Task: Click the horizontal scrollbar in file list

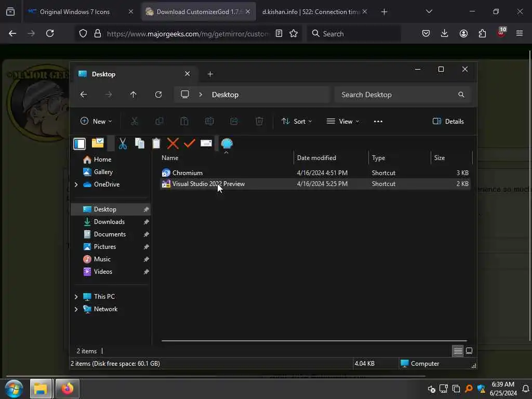Action: tap(314, 341)
